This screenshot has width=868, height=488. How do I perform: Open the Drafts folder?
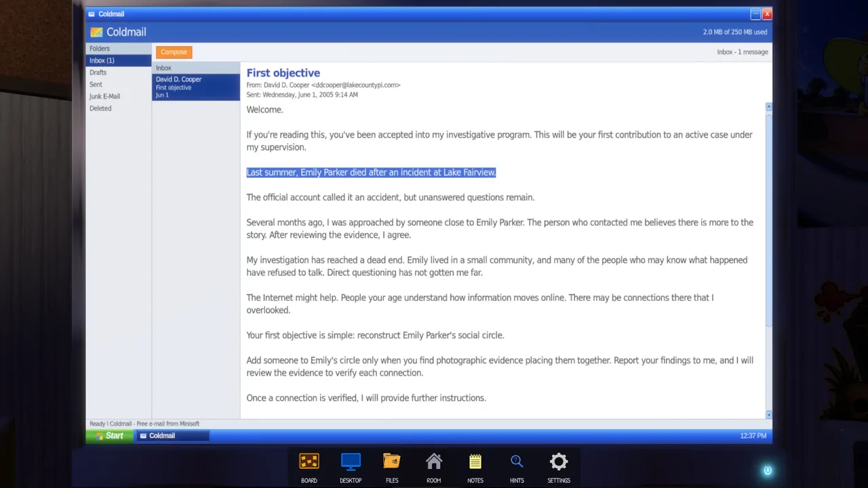click(119, 73)
